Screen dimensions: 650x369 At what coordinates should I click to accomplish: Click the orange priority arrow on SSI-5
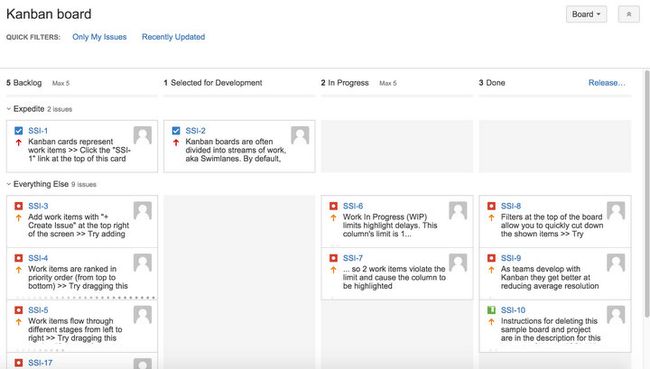18,322
